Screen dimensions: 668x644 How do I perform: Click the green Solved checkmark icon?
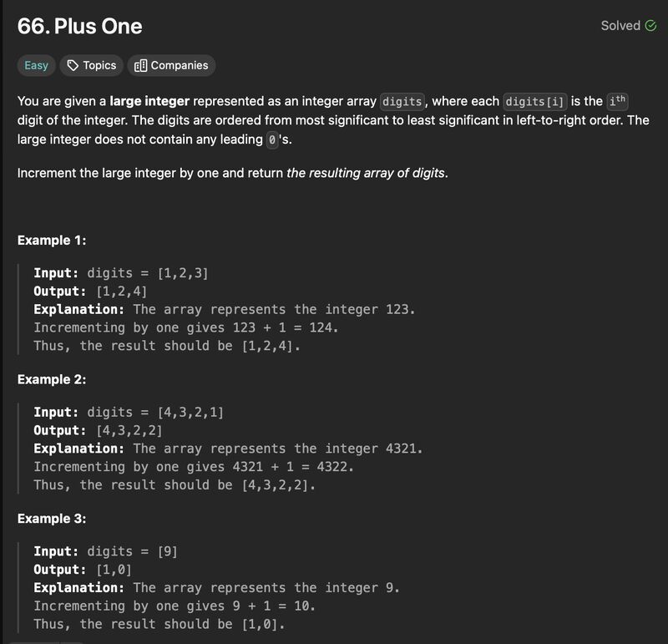(x=650, y=26)
